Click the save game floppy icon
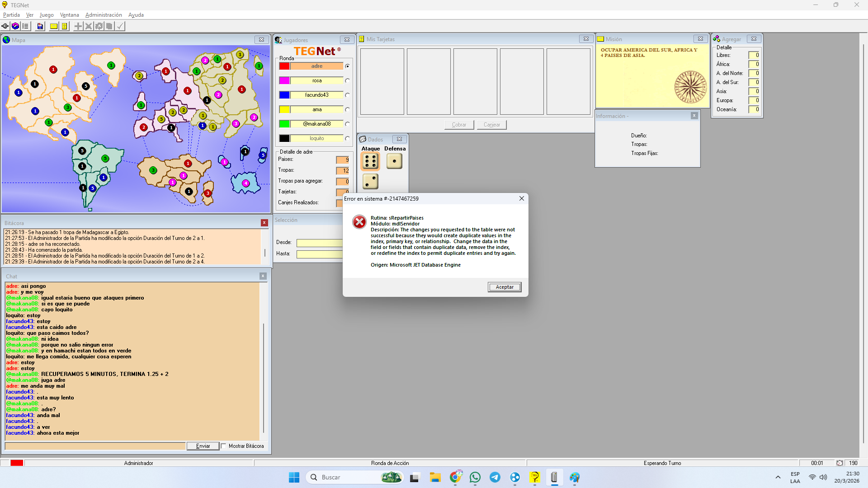 tap(40, 26)
